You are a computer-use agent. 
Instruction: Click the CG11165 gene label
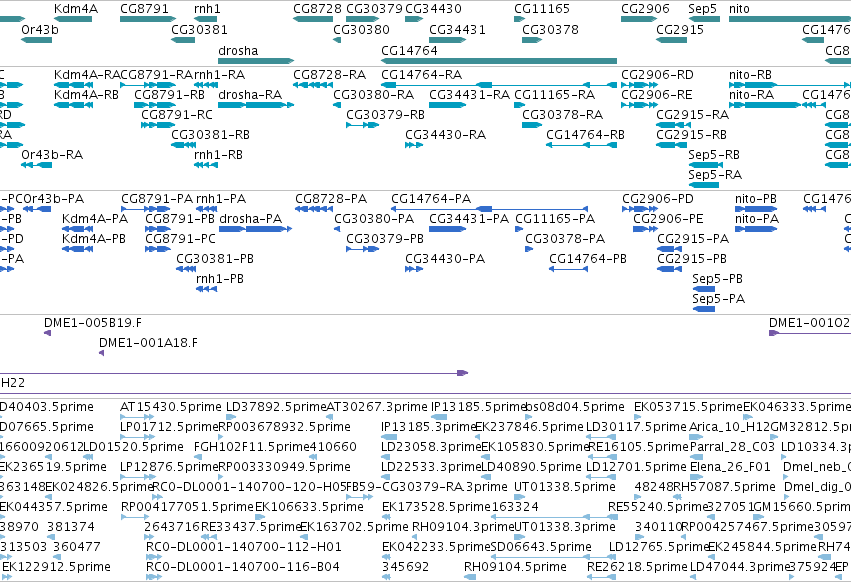click(542, 9)
